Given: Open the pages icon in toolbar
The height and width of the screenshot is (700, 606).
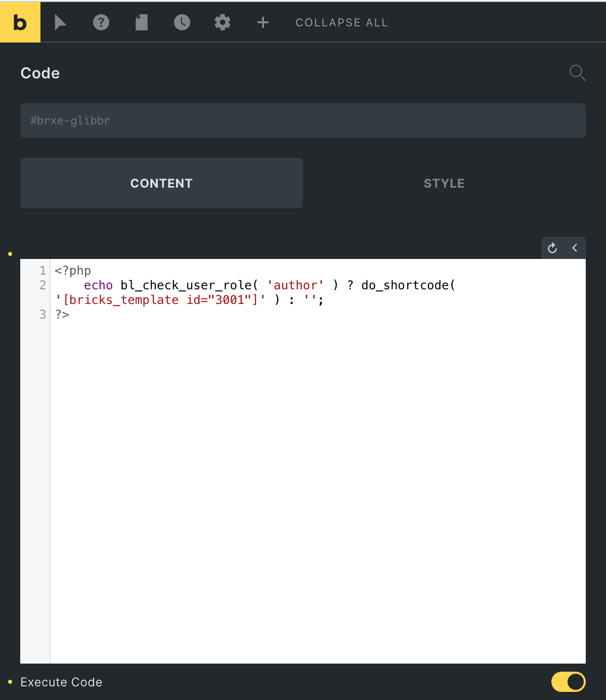Looking at the screenshot, I should pos(142,22).
